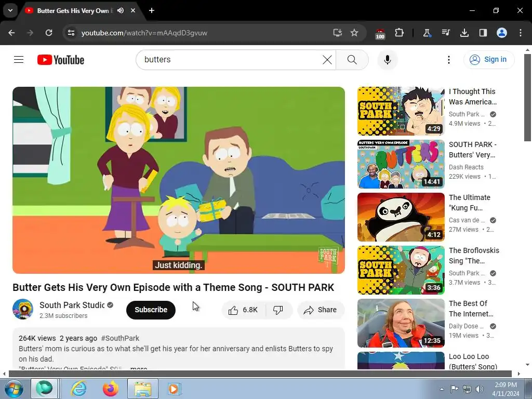This screenshot has height=399, width=532.
Task: Click the Subscribe button
Action: tap(151, 310)
